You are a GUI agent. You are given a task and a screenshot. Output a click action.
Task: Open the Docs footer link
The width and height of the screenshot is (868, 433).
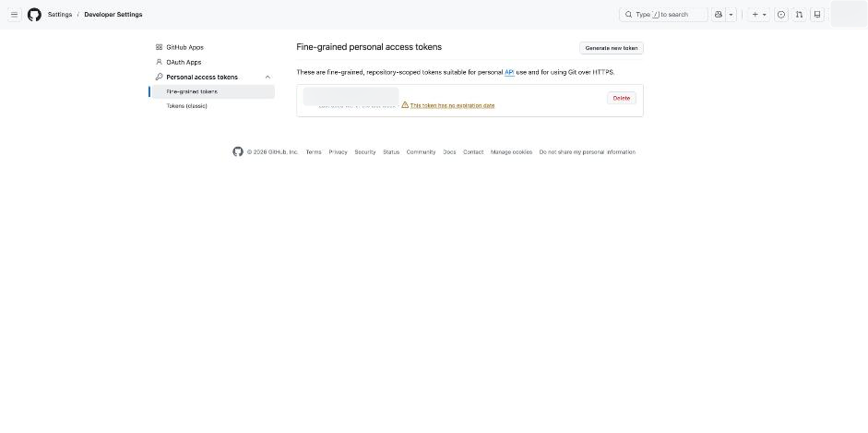(449, 151)
